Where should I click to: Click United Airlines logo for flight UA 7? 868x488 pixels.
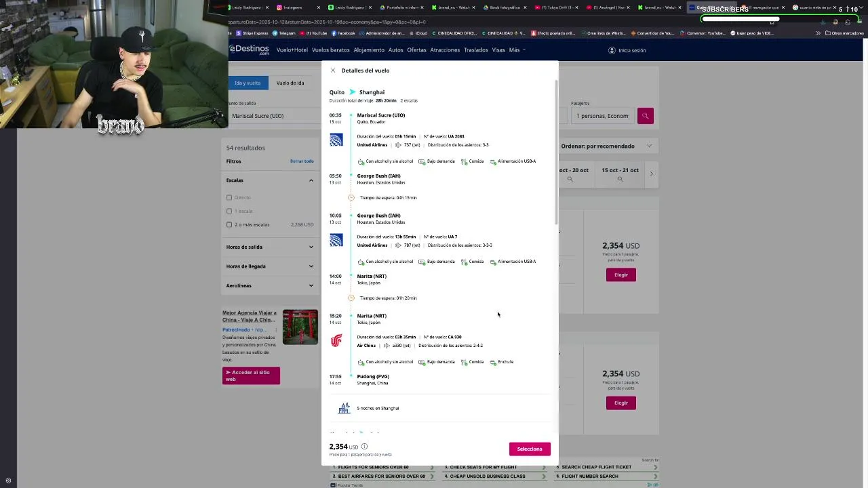pyautogui.click(x=336, y=240)
